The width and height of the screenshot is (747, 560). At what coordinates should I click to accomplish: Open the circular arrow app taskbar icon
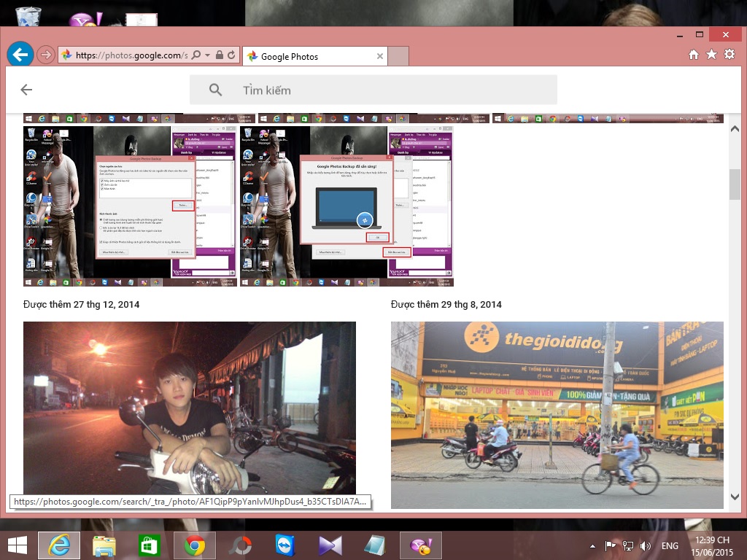(239, 545)
